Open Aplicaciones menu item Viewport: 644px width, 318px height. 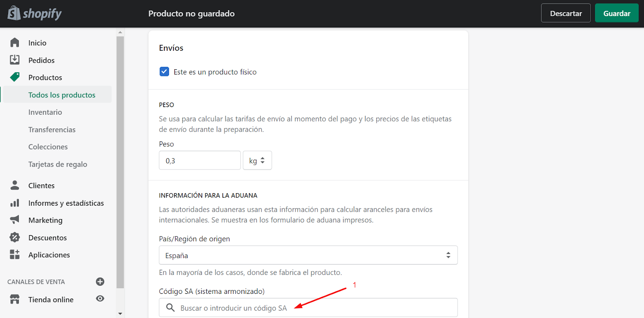click(x=49, y=255)
